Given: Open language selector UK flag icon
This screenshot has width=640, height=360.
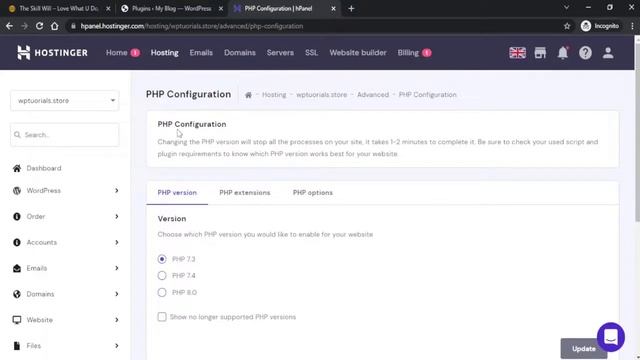Looking at the screenshot, I should tap(517, 53).
